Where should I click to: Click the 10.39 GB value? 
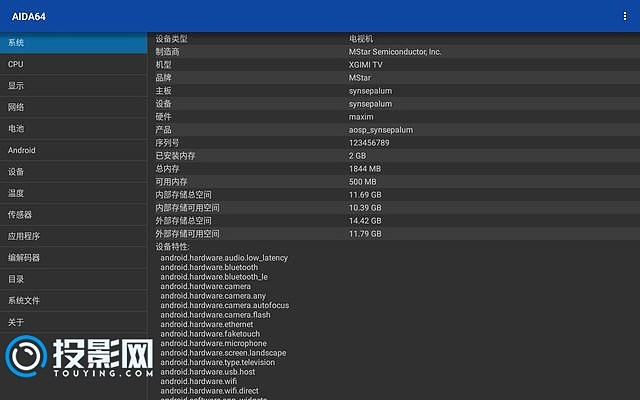[x=365, y=208]
